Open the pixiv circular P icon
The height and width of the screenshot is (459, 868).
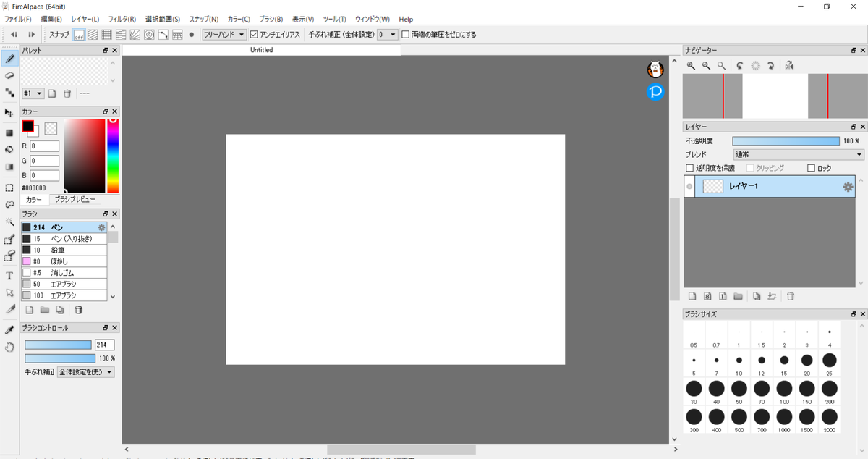(x=655, y=92)
